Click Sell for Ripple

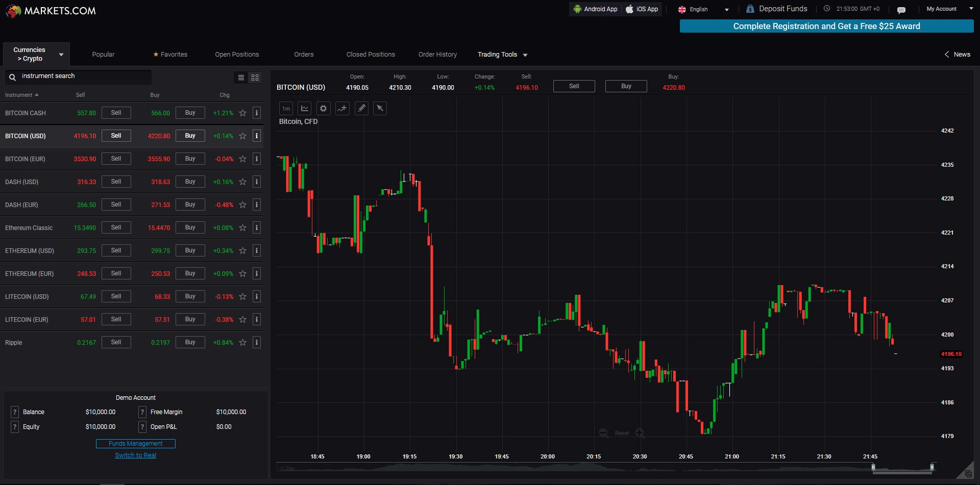[x=116, y=342]
